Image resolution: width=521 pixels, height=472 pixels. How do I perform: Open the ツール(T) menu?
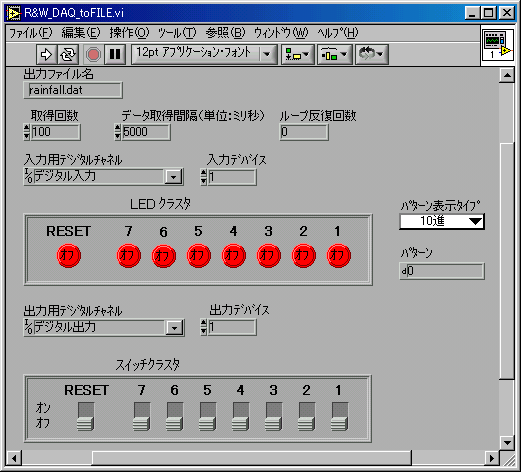pyautogui.click(x=177, y=33)
